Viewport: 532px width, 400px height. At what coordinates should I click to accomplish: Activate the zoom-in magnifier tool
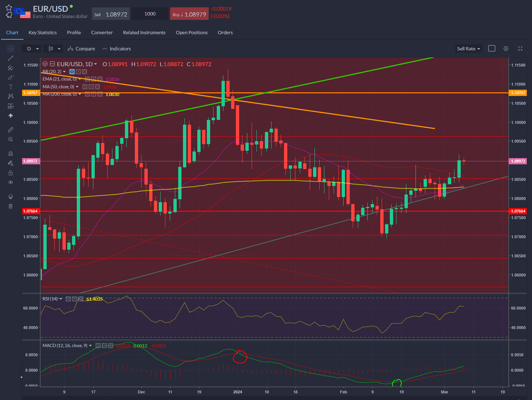11,139
